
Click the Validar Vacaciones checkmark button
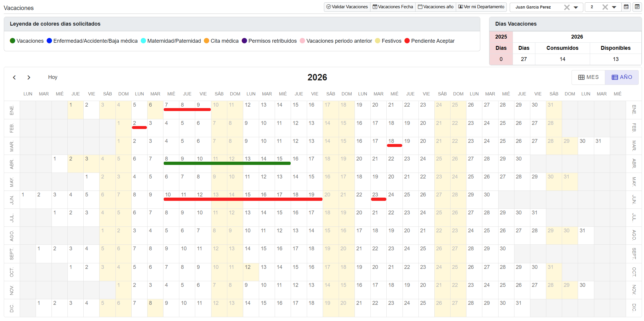point(347,7)
